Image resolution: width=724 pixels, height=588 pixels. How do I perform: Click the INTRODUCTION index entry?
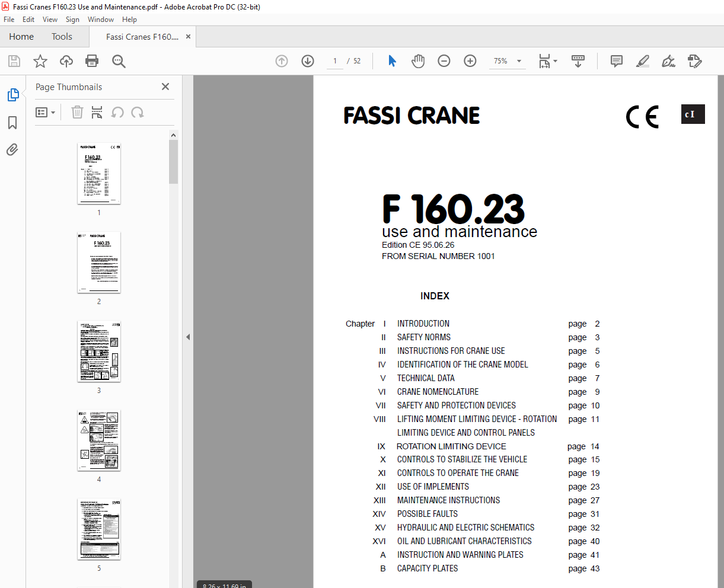click(x=423, y=324)
